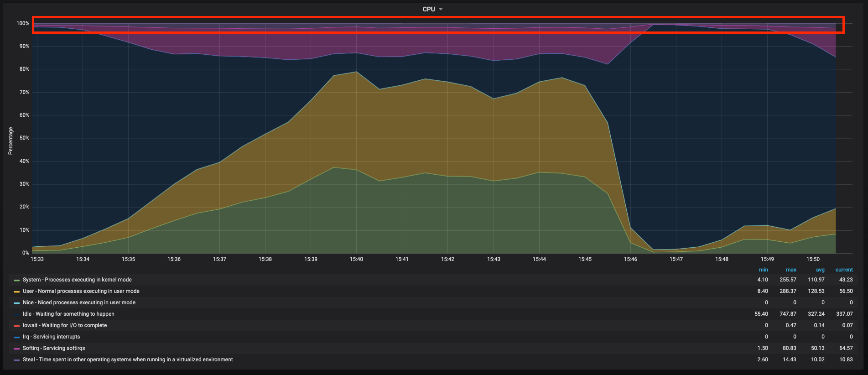Click Softirq min value 1.50
The image size is (868, 375).
(763, 348)
